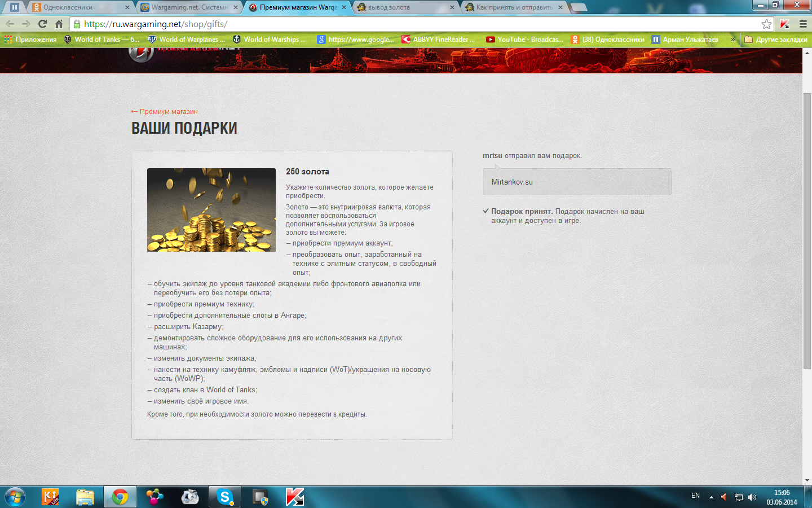The image size is (812, 508).
Task: Close the Премиум магазин Wargaming tab
Action: pyautogui.click(x=344, y=7)
